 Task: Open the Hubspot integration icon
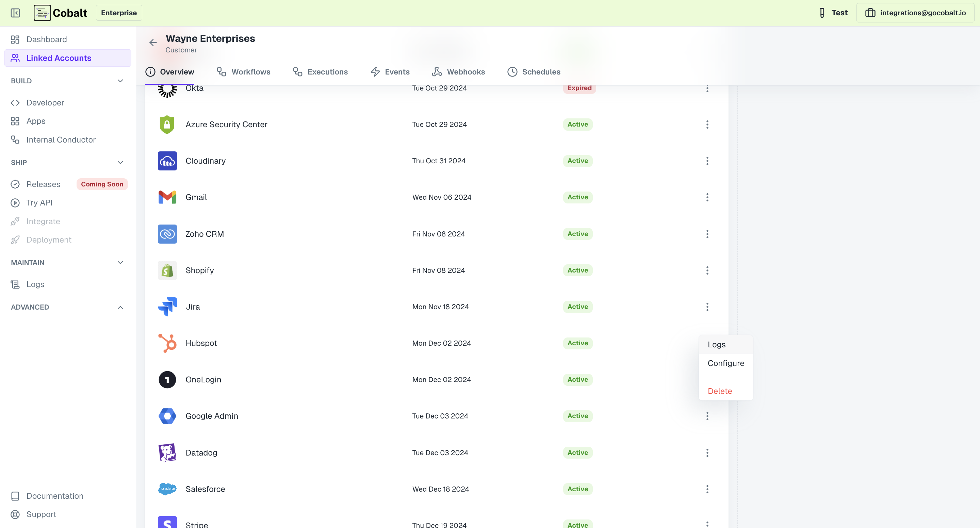point(167,343)
